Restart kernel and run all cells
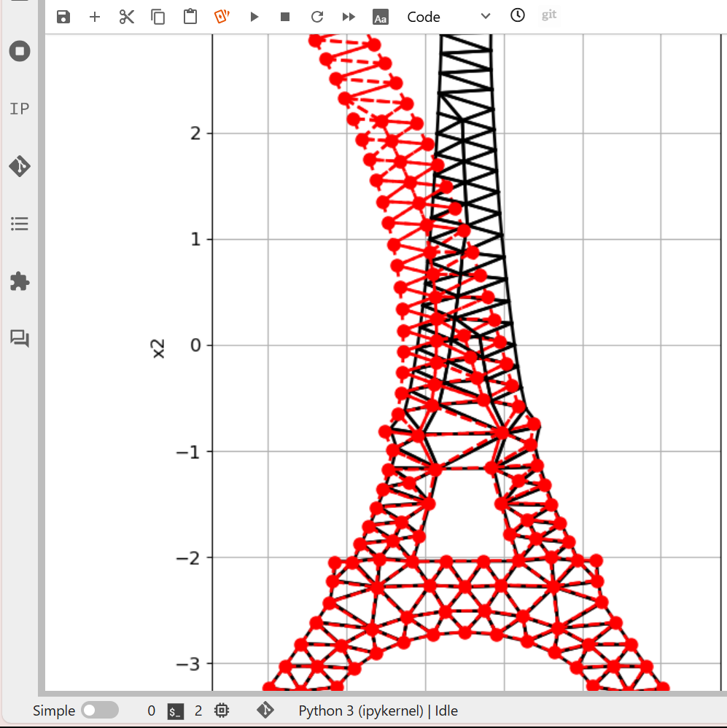727x728 pixels. pos(349,17)
